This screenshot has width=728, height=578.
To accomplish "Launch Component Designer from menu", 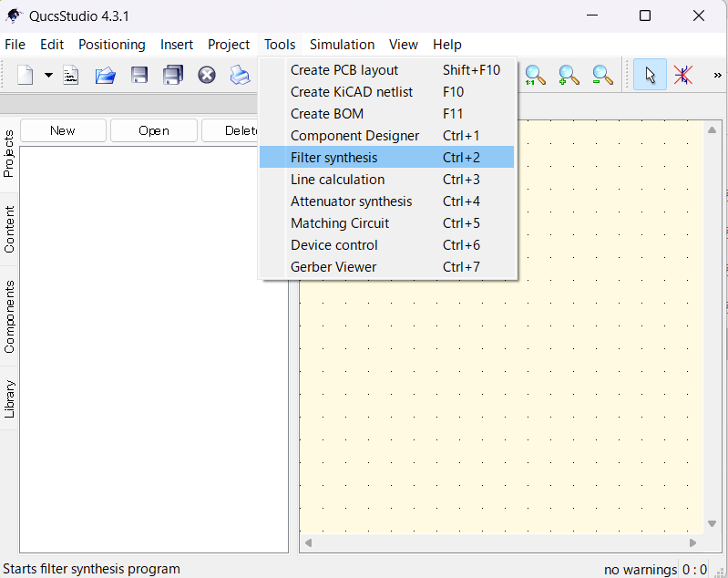I will click(386, 136).
